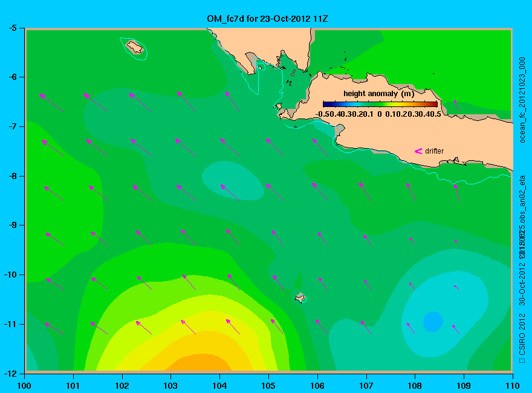This screenshot has height=393, width=532.
Task: Click the longitude tick label 100
Action: 24,386
